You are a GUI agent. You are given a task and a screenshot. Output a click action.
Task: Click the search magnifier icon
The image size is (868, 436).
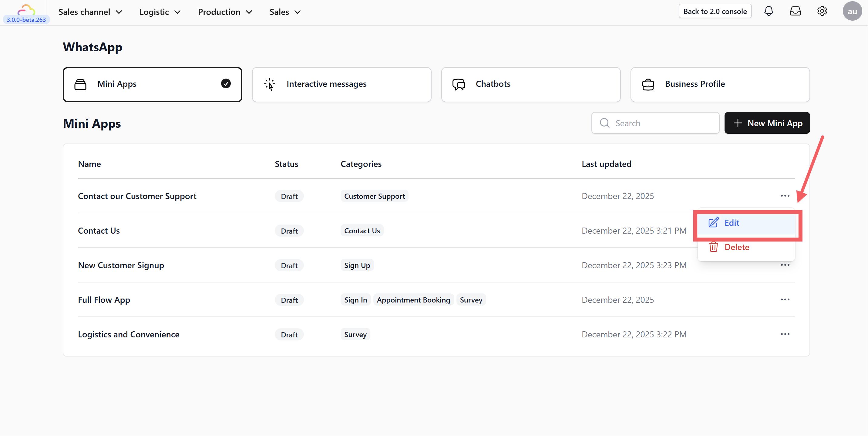[604, 123]
